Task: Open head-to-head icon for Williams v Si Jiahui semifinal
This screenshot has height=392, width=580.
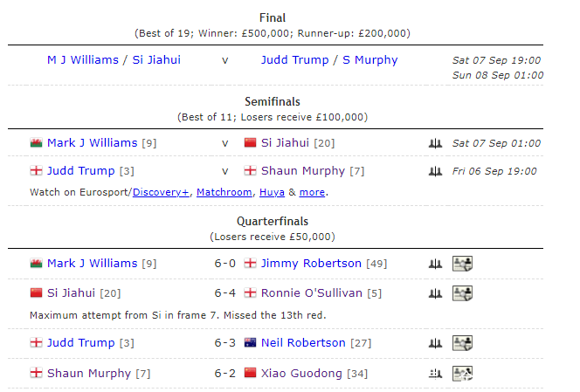Action: [435, 143]
